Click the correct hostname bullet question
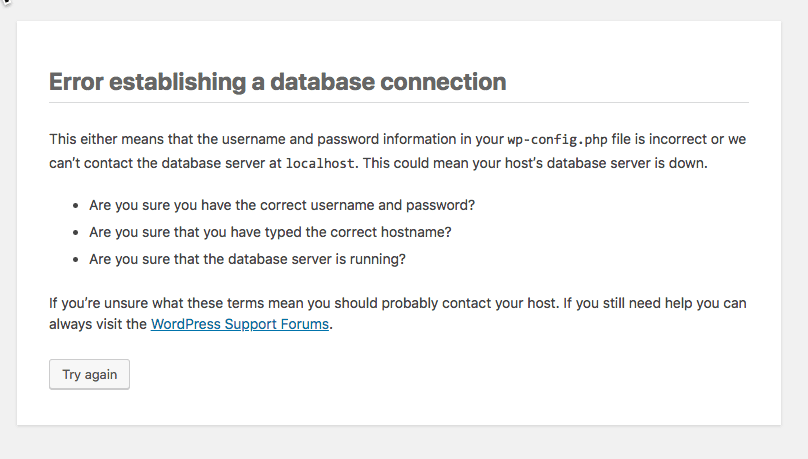 pyautogui.click(x=270, y=232)
